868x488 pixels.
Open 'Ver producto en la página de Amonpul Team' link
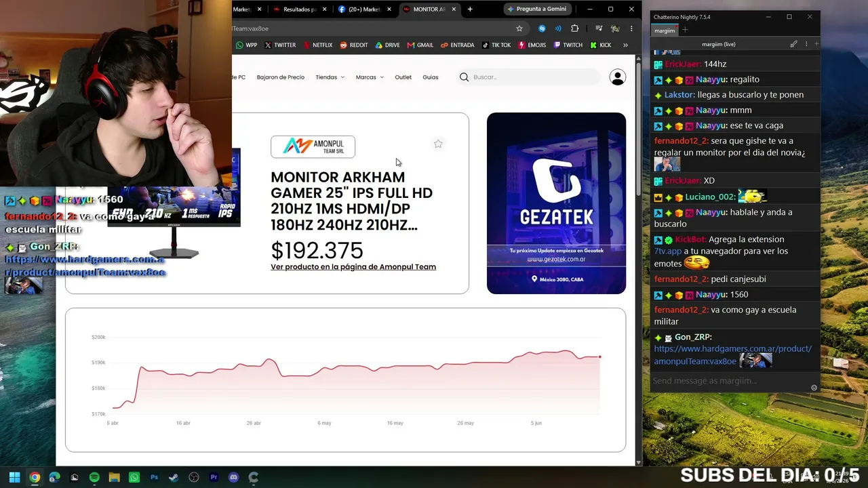(x=353, y=267)
